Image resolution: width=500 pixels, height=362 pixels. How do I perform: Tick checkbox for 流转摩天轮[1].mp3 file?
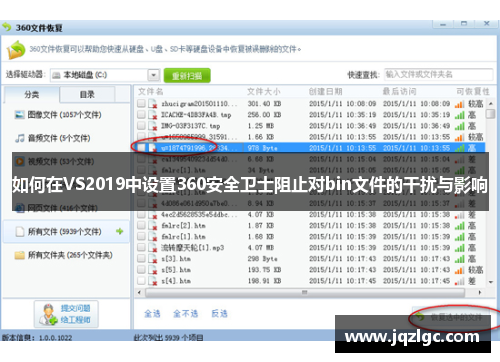[141, 247]
